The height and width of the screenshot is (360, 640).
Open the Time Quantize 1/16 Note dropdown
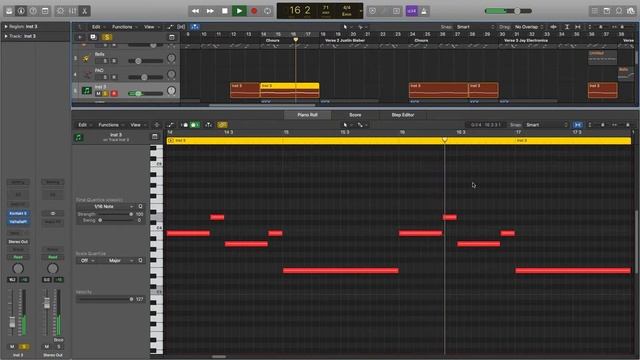pos(106,207)
